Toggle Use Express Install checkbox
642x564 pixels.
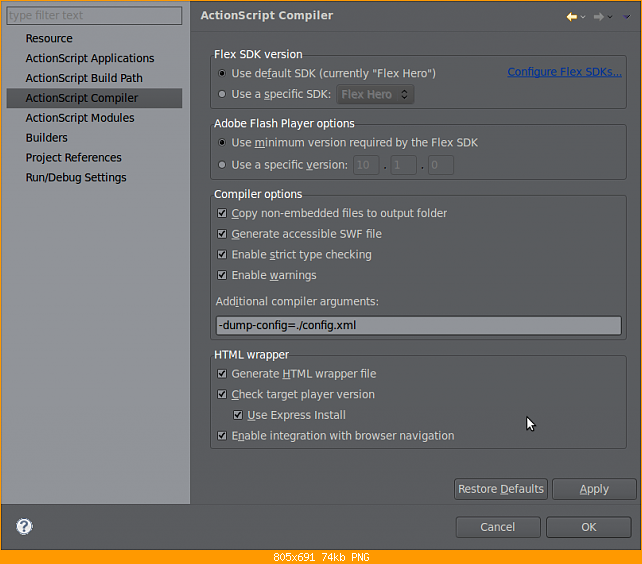[237, 415]
